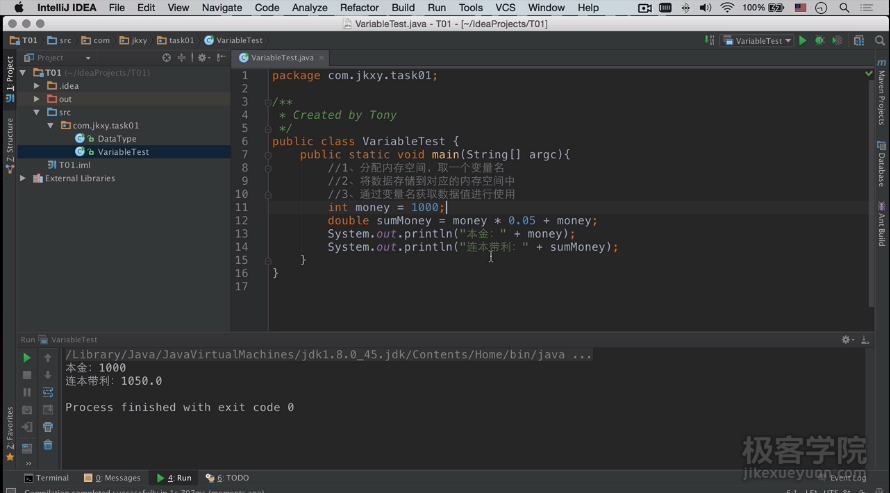Toggle the Structure tool window side tab
The image size is (890, 493).
click(x=9, y=140)
